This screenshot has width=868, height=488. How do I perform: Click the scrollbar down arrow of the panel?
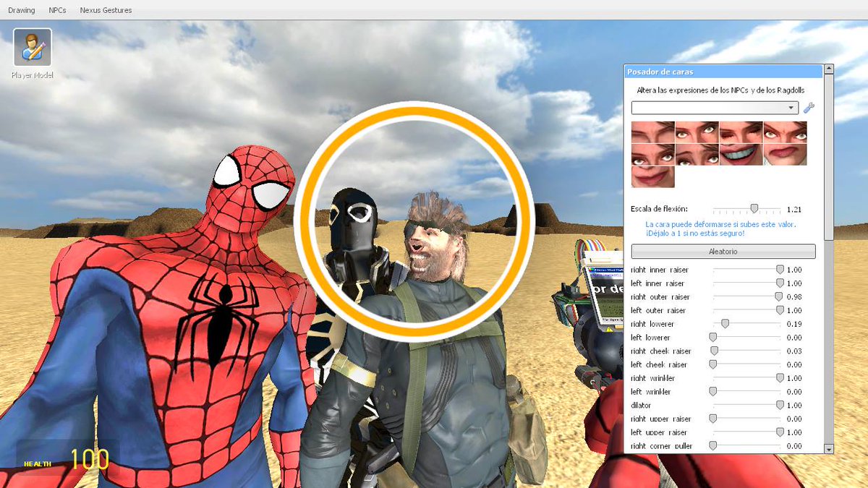click(x=829, y=449)
